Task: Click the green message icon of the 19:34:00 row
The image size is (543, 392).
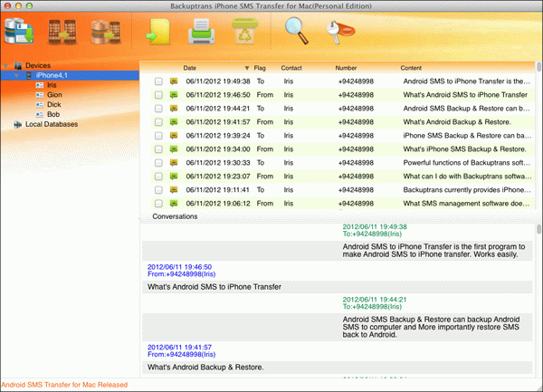Action: pos(174,149)
